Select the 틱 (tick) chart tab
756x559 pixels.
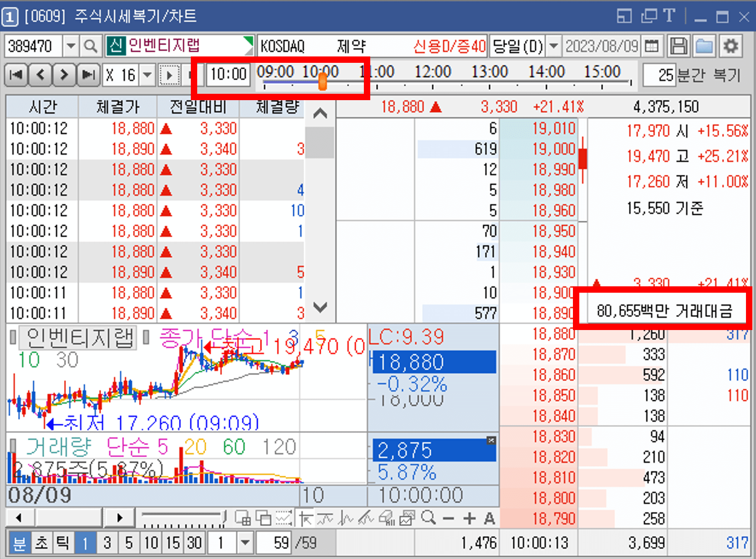click(x=62, y=543)
